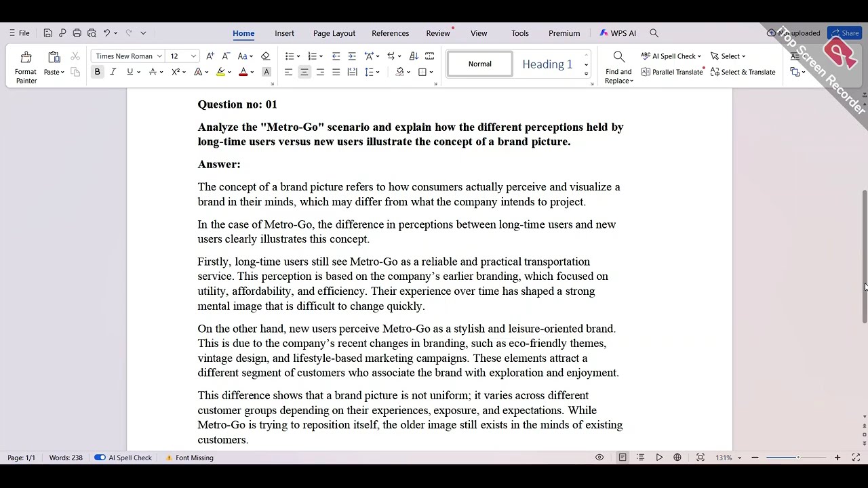The height and width of the screenshot is (488, 868).
Task: Decrease font size with A- icon
Action: 226,56
